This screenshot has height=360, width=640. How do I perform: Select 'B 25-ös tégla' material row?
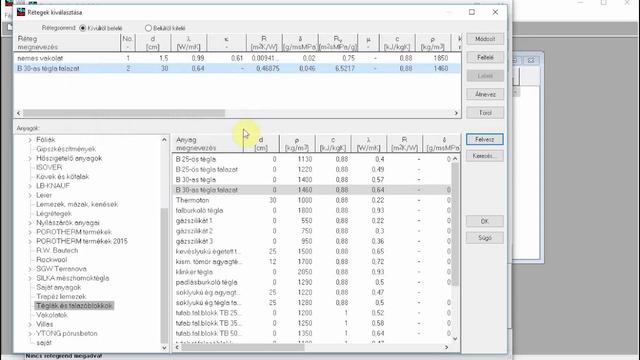[312, 159]
